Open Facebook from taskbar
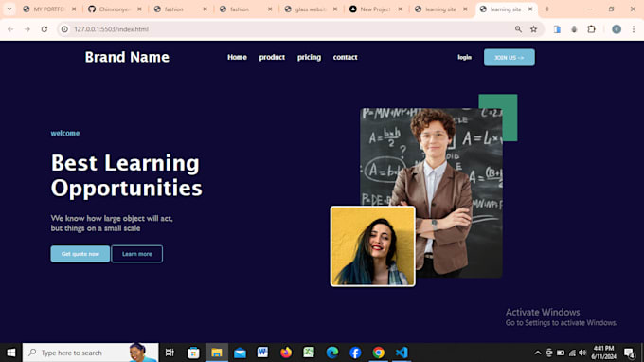The width and height of the screenshot is (644, 362). (355, 353)
